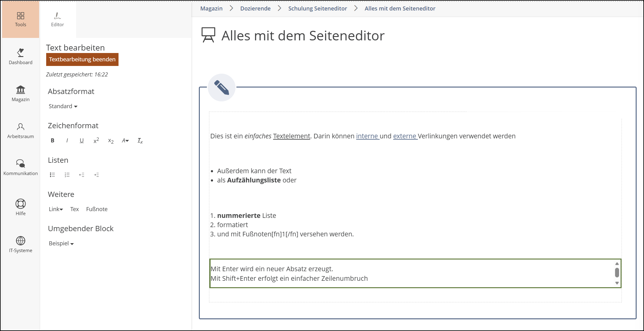Insert a Fußnote
Screen dimensions: 644x331
97,209
